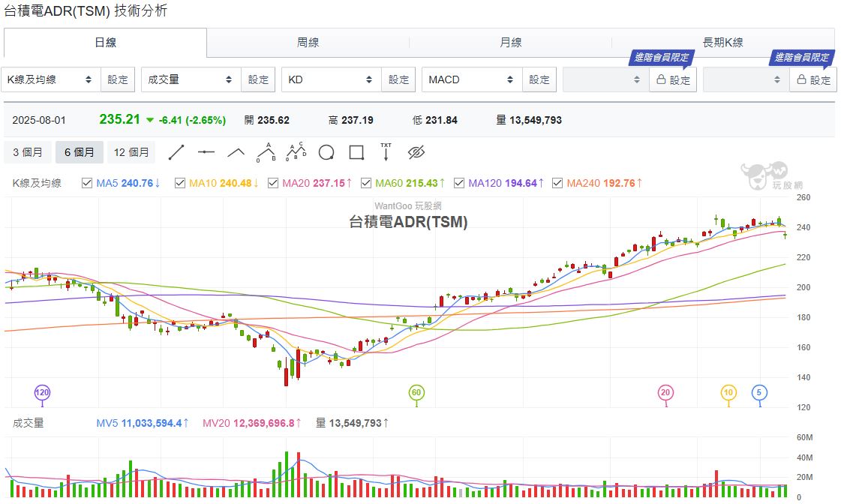Select the trend line drawing tool
The image size is (841, 504).
point(176,152)
